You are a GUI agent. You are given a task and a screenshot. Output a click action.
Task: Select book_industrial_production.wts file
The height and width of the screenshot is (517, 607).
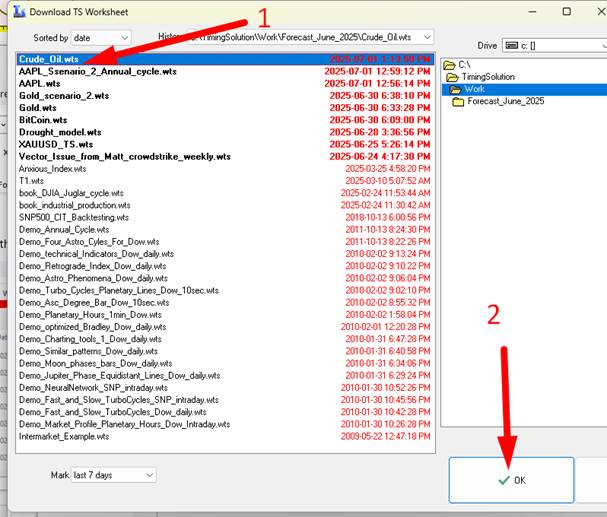(x=225, y=205)
